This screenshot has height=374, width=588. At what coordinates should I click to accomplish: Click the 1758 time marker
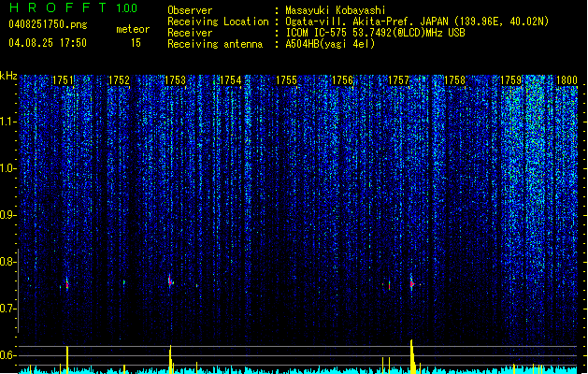pos(454,80)
